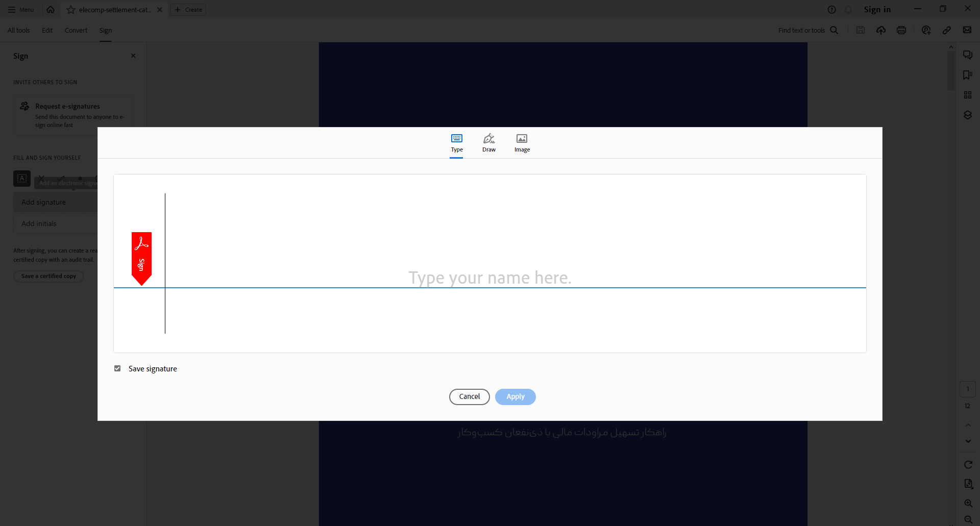Click Add initials in side panel
The width and height of the screenshot is (980, 526).
click(56, 223)
